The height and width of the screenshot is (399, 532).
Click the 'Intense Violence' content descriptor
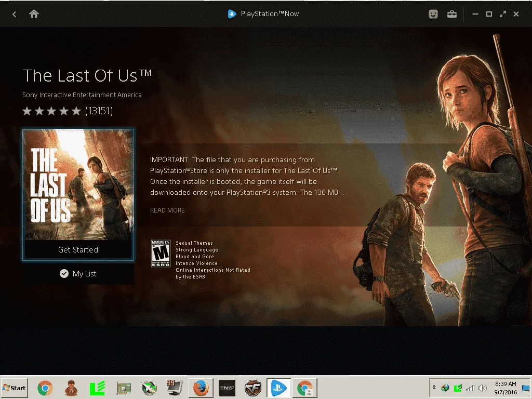tap(196, 263)
